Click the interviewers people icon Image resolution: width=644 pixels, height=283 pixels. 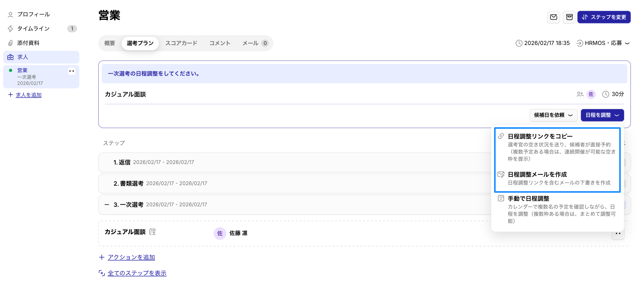[x=580, y=94]
